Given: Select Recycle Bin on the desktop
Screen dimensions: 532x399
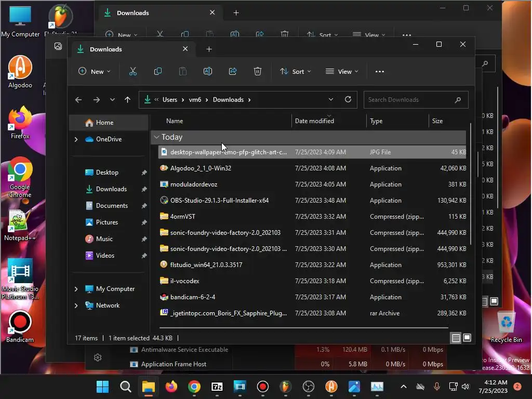Looking at the screenshot, I should (506, 327).
